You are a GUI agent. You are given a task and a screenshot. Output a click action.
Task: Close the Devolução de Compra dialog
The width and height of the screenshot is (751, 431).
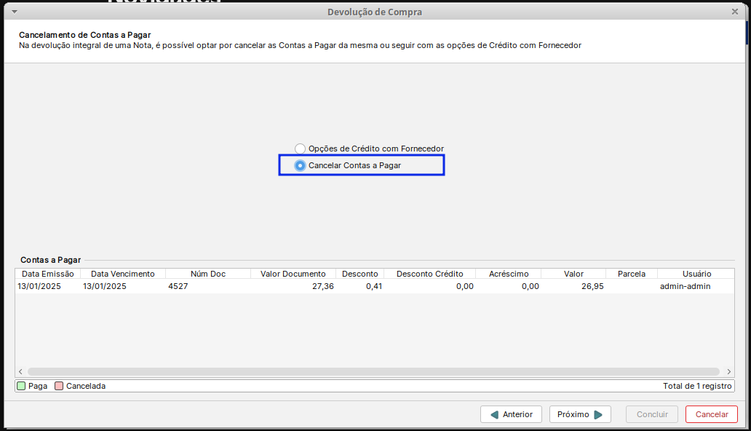pyautogui.click(x=736, y=11)
